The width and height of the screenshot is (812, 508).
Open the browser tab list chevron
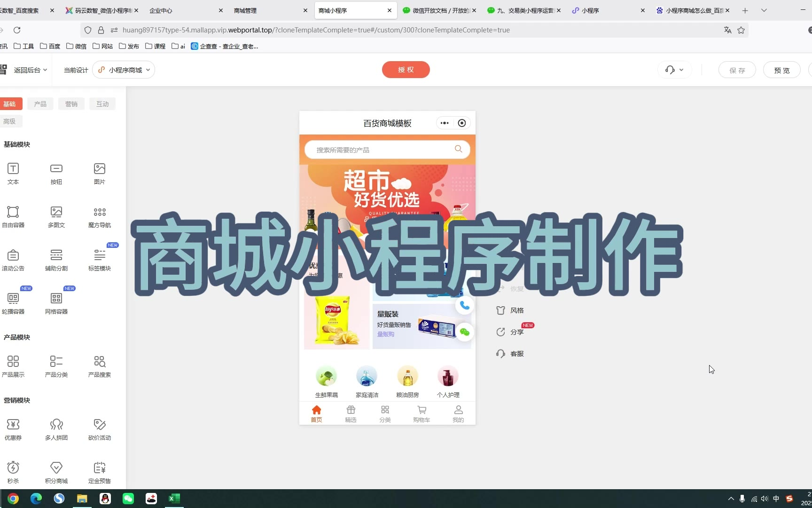pyautogui.click(x=764, y=10)
